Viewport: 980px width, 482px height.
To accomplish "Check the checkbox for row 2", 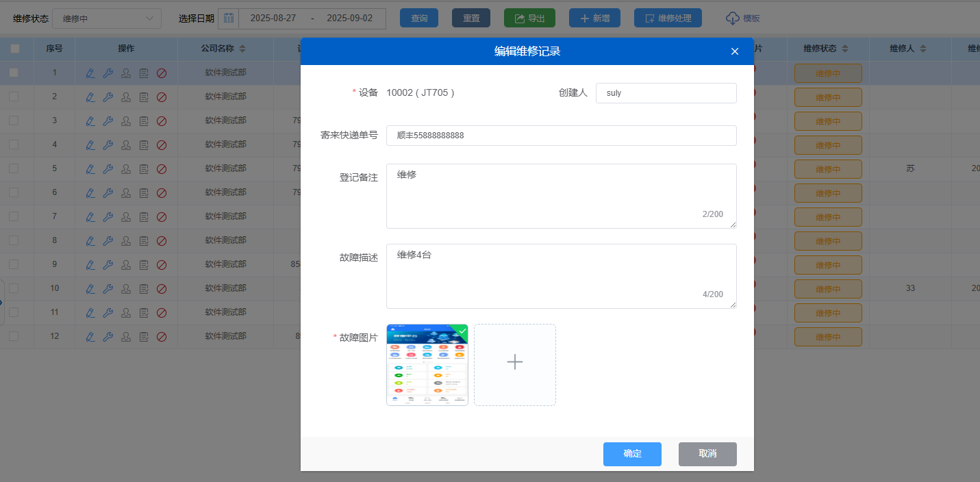I will coord(14,97).
